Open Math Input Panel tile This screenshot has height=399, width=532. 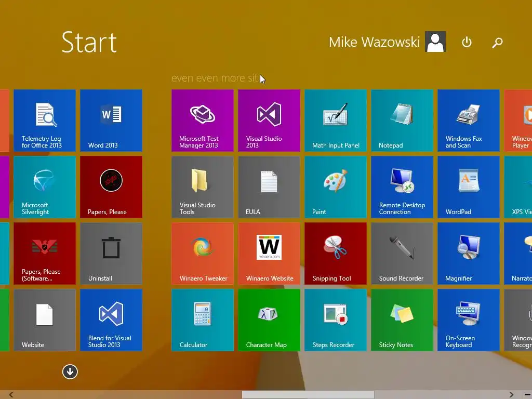coord(336,121)
